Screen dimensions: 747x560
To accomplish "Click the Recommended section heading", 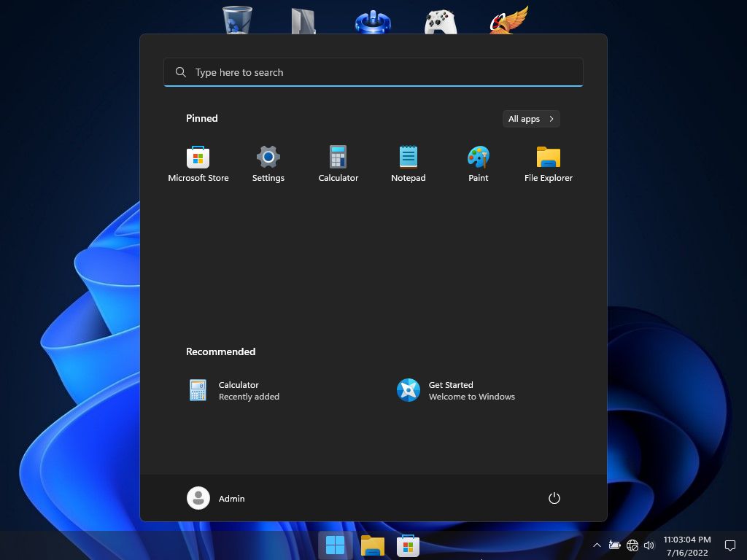I will click(x=220, y=352).
